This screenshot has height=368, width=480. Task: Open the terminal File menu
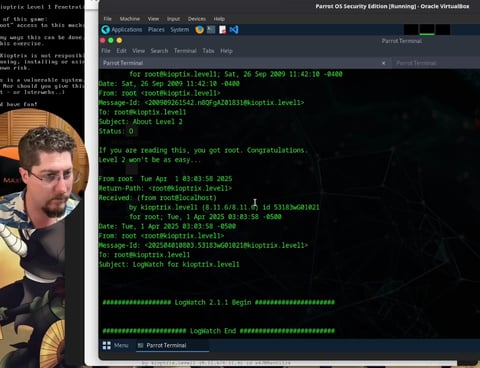pyautogui.click(x=106, y=51)
